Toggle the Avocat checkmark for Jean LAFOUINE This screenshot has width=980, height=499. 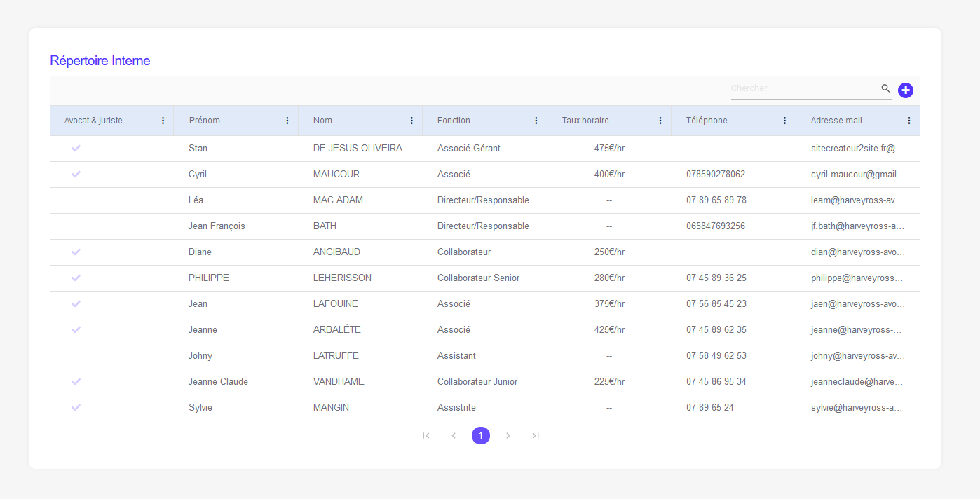76,303
